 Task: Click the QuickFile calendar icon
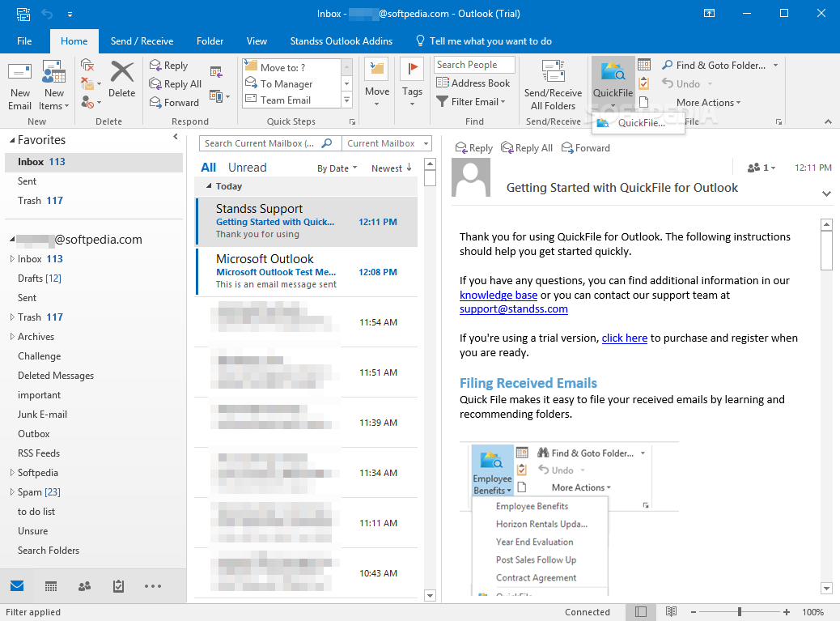[x=644, y=65]
